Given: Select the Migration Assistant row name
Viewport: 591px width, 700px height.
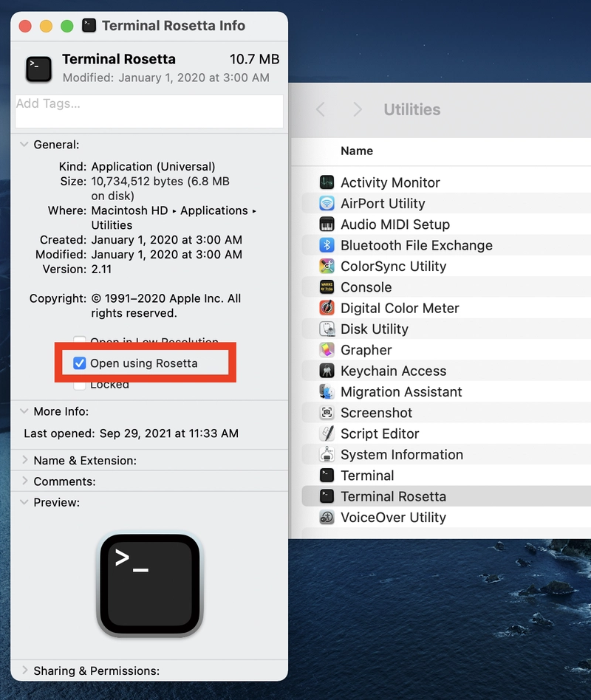Looking at the screenshot, I should [401, 391].
